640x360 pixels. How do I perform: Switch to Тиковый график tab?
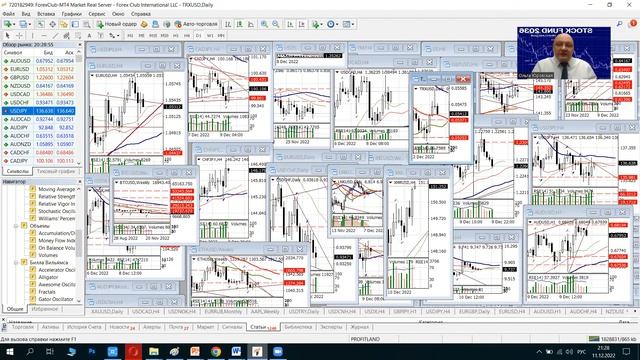tap(56, 171)
